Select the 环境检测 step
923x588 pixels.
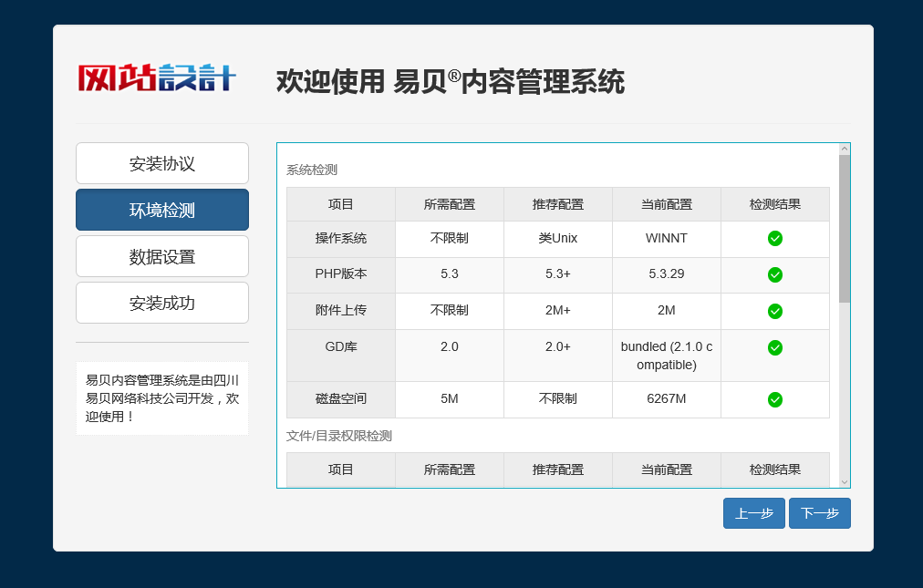click(x=162, y=211)
